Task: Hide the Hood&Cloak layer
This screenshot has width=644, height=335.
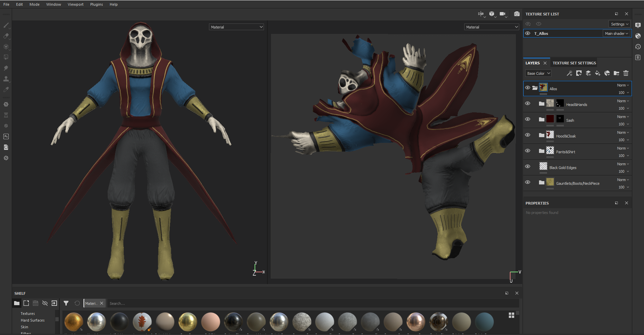Action: [x=528, y=135]
